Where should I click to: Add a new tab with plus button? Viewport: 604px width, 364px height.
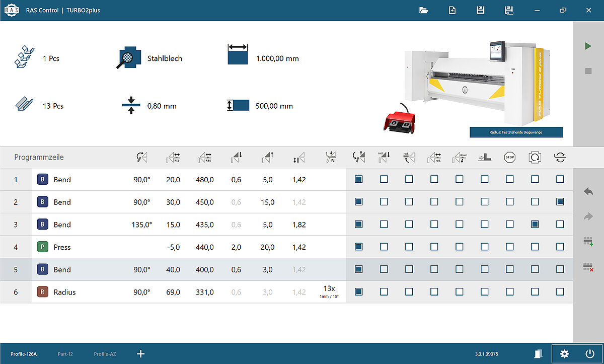pyautogui.click(x=140, y=354)
